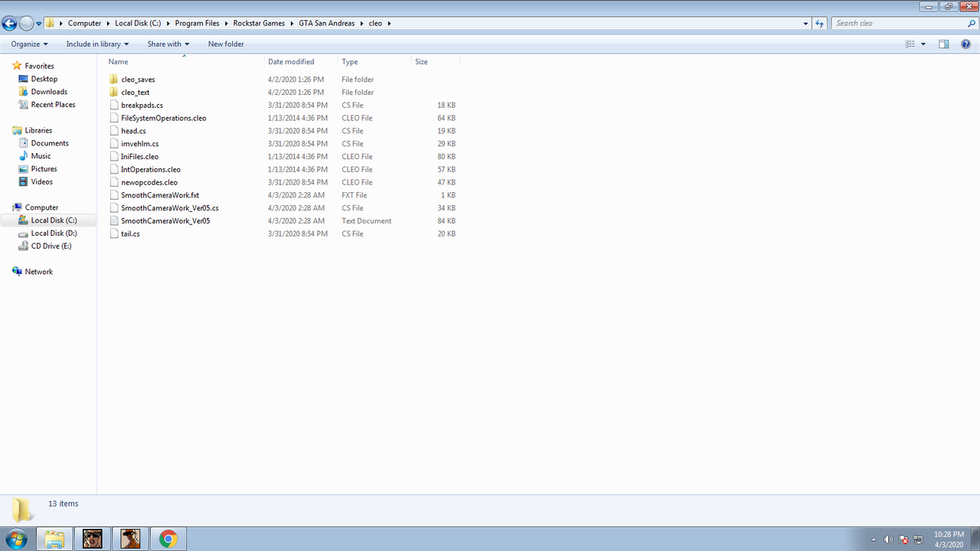Image resolution: width=980 pixels, height=551 pixels.
Task: Open the Action Center flag tray icon
Action: [x=903, y=540]
